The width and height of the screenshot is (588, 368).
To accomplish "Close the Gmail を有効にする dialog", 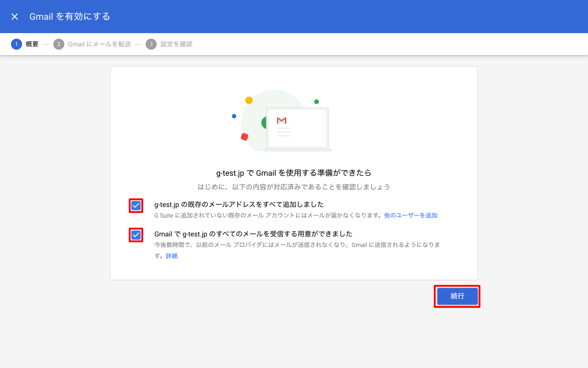I will pyautogui.click(x=15, y=17).
